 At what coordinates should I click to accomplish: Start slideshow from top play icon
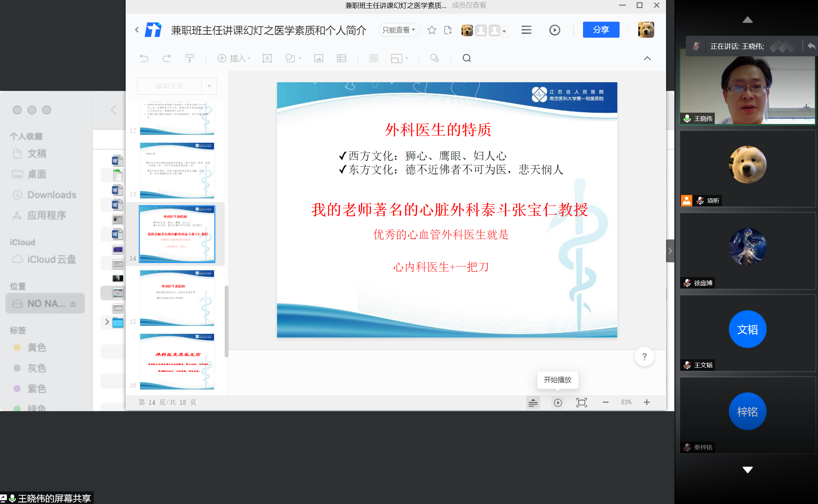click(x=554, y=30)
